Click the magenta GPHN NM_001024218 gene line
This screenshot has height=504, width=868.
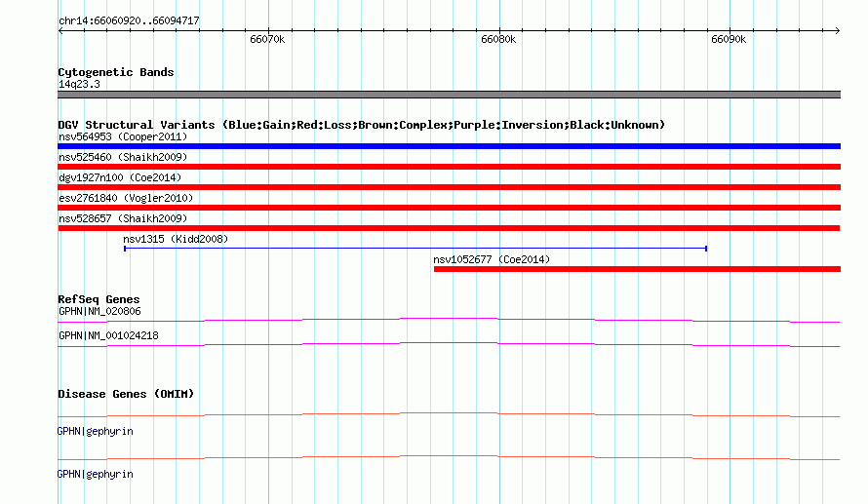click(449, 345)
